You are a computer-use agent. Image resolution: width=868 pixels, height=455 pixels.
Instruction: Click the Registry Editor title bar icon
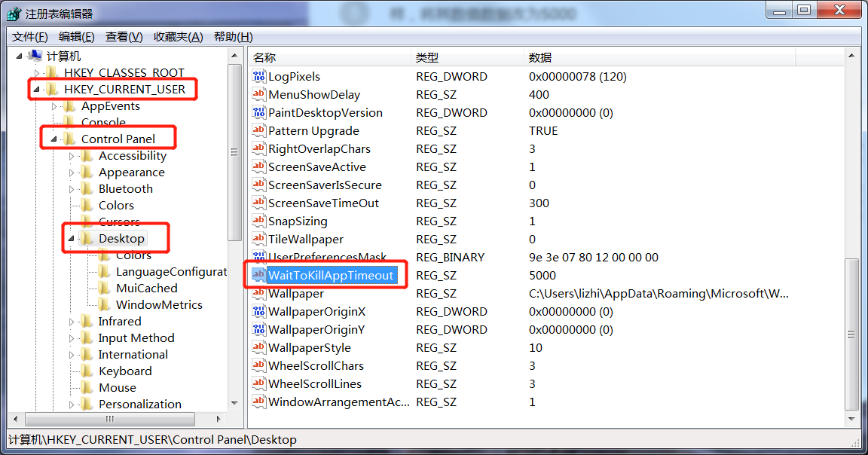coord(14,14)
